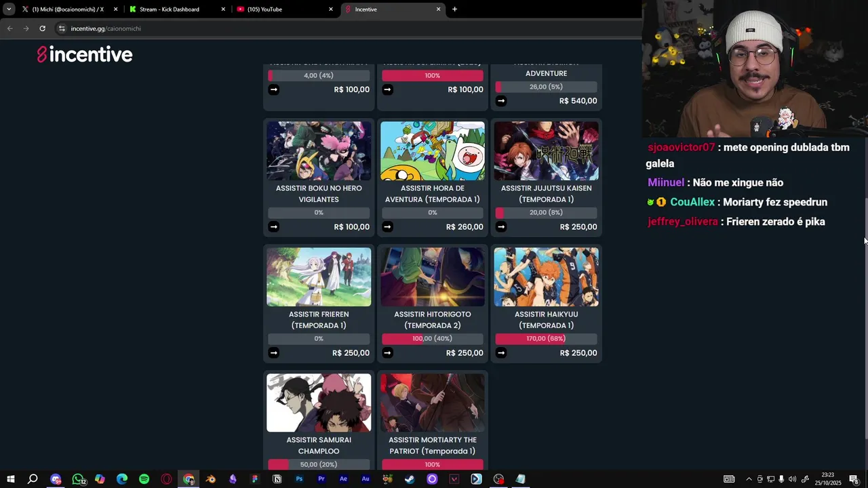Open Spotify from the taskbar
Image resolution: width=868 pixels, height=488 pixels.
(144, 479)
